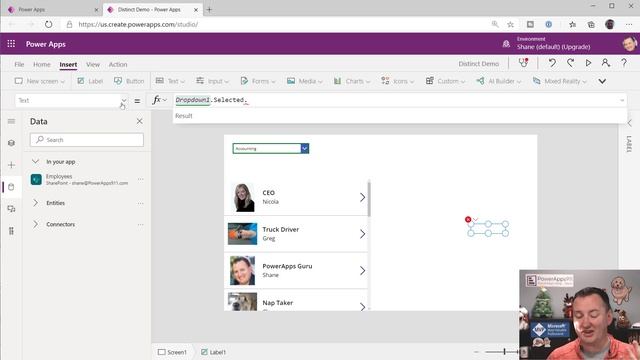
Task: Open more options for Entities
Action: point(141,203)
